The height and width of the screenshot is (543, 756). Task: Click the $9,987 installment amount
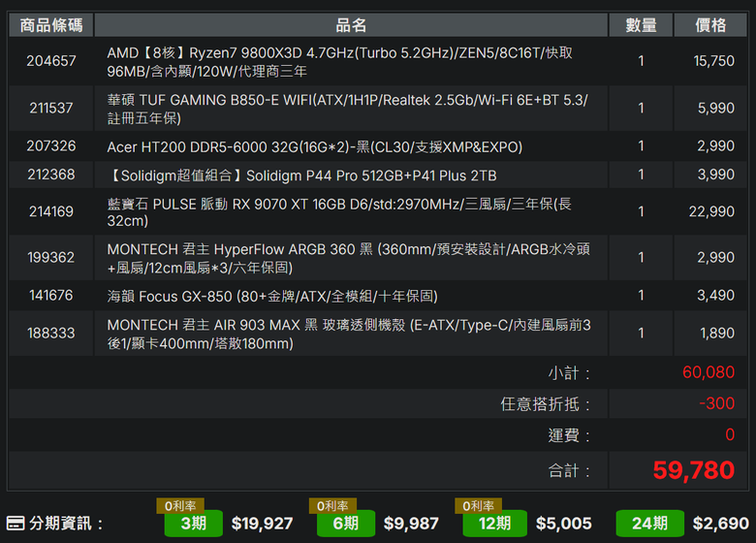click(411, 524)
